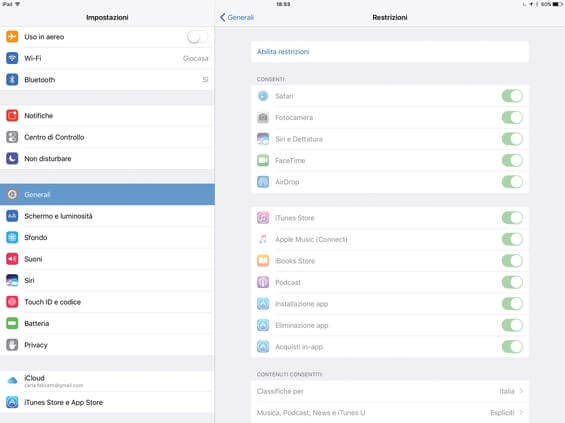Tap the Apple Music note icon
The width and height of the screenshot is (565, 423).
click(x=263, y=239)
